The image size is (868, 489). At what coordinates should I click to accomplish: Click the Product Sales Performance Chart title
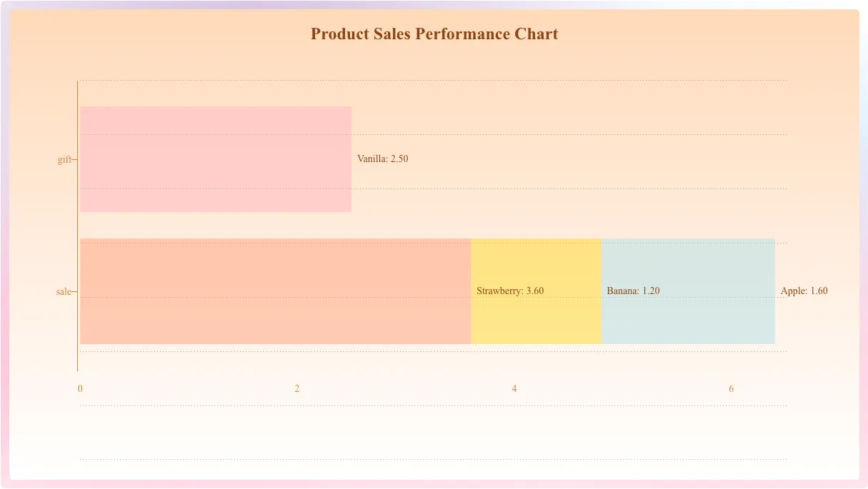click(434, 34)
